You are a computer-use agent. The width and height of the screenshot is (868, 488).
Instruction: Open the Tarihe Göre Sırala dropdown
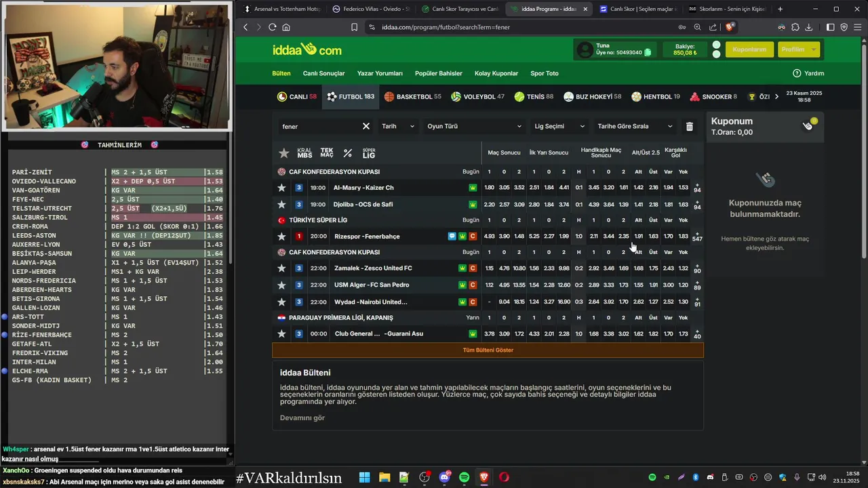[635, 126]
